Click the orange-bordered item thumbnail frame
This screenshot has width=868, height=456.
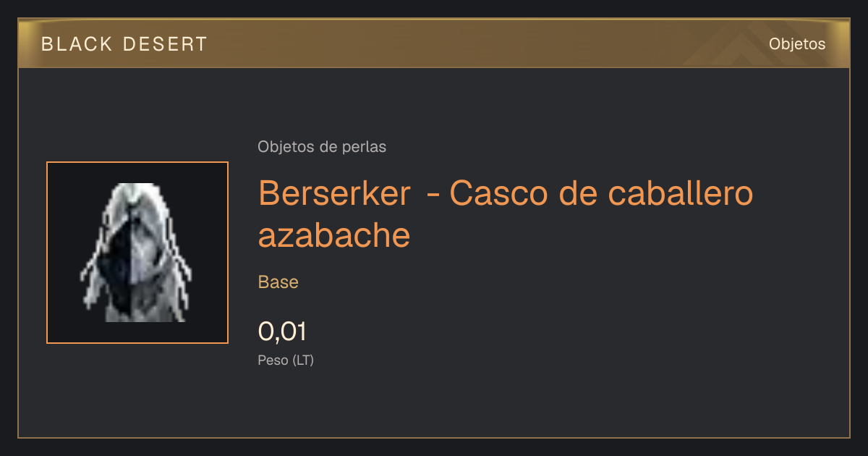(137, 253)
